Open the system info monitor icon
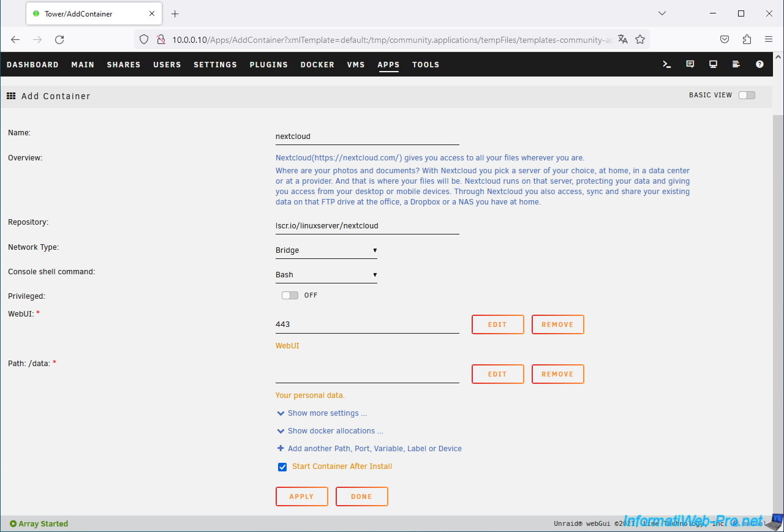Viewport: 784px width, 532px height. pos(714,64)
